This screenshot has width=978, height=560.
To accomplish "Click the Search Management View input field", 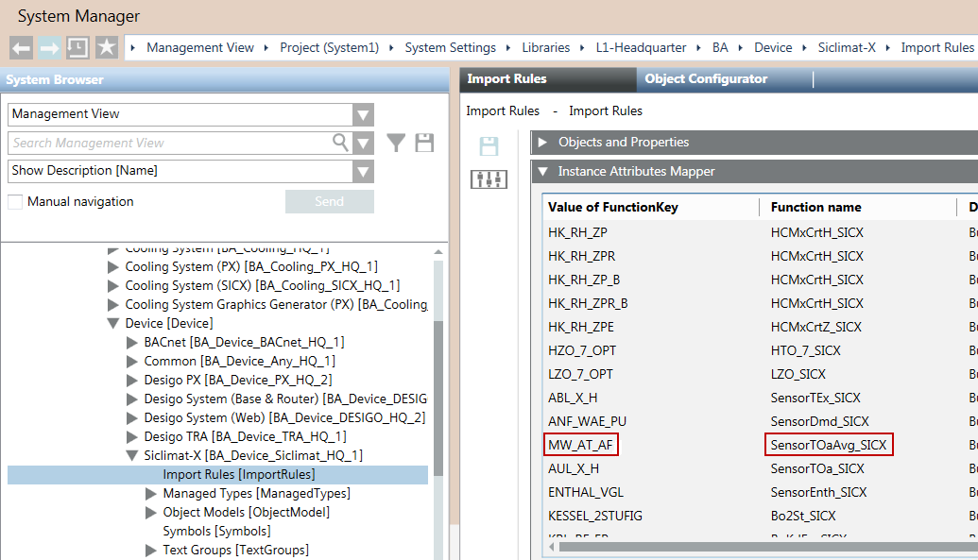I will (170, 143).
